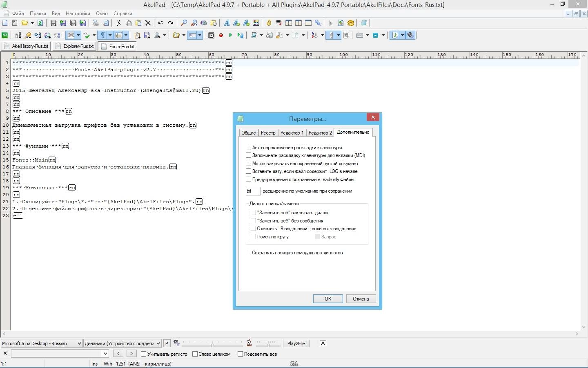Expand the search text history dropdown
This screenshot has height=368, width=588.
[x=105, y=353]
